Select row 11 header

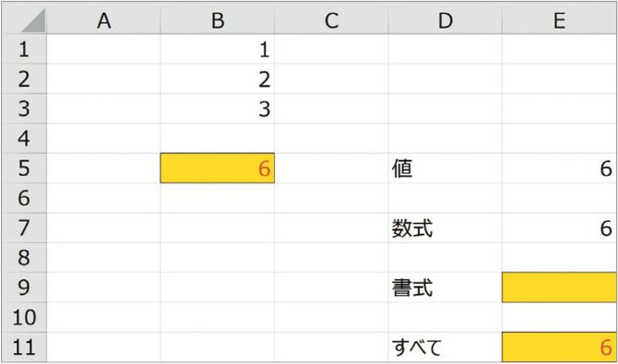(24, 347)
